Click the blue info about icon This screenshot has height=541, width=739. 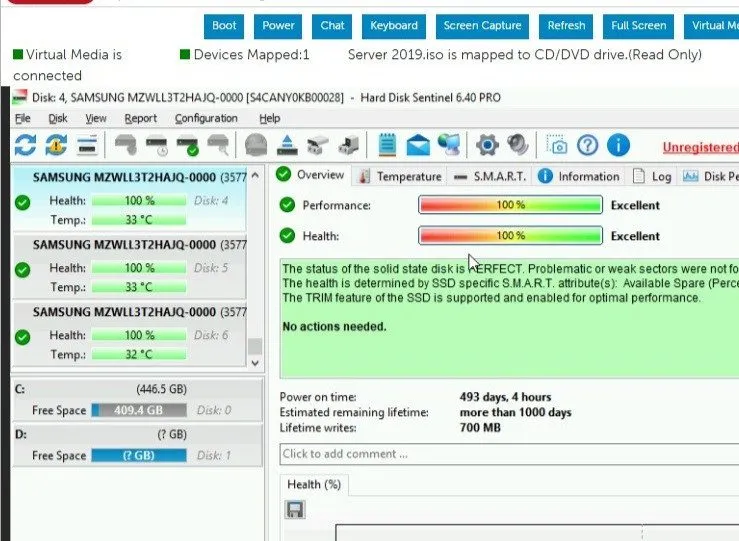tap(618, 145)
